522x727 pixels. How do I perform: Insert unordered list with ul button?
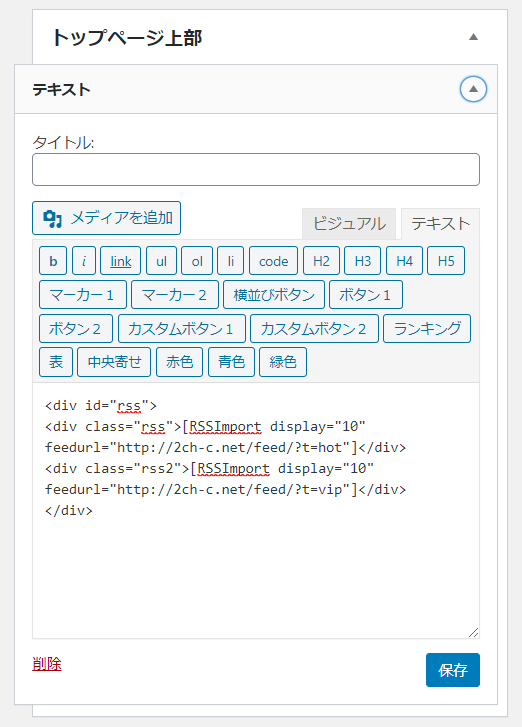pos(161,261)
